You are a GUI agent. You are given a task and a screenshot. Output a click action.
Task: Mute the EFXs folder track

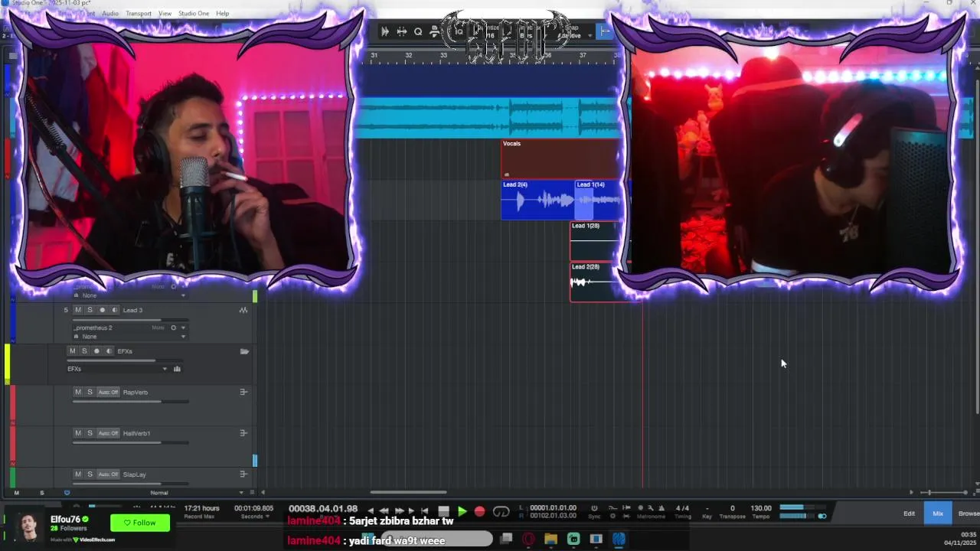(x=72, y=351)
